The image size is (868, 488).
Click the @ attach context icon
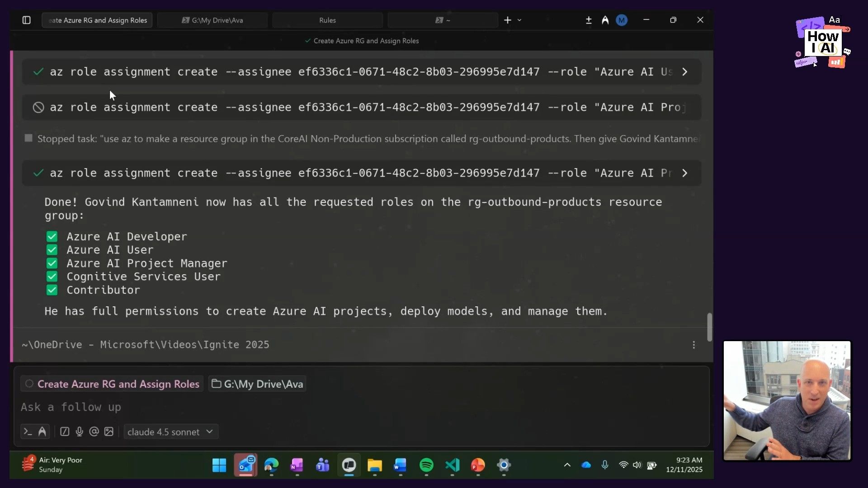pos(94,432)
